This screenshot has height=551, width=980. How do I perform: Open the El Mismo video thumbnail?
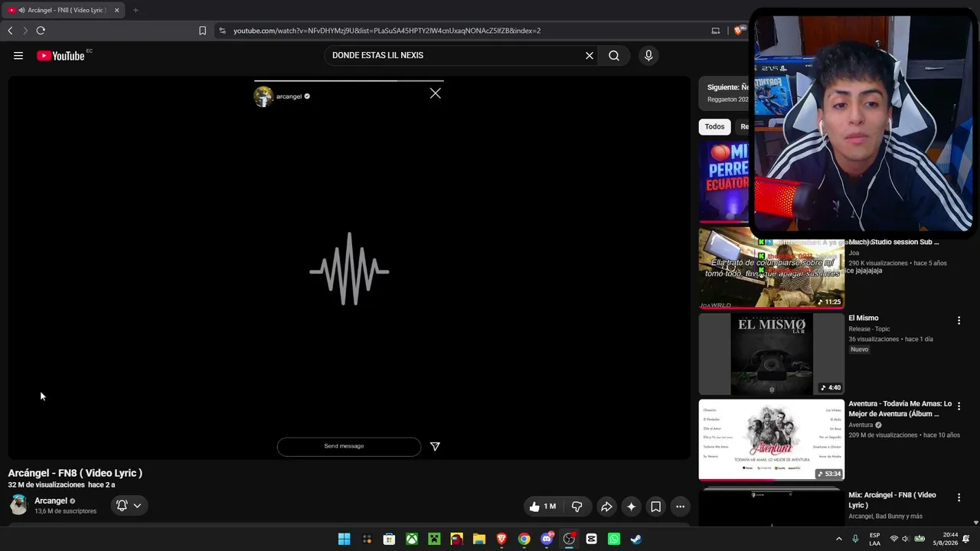click(x=771, y=354)
